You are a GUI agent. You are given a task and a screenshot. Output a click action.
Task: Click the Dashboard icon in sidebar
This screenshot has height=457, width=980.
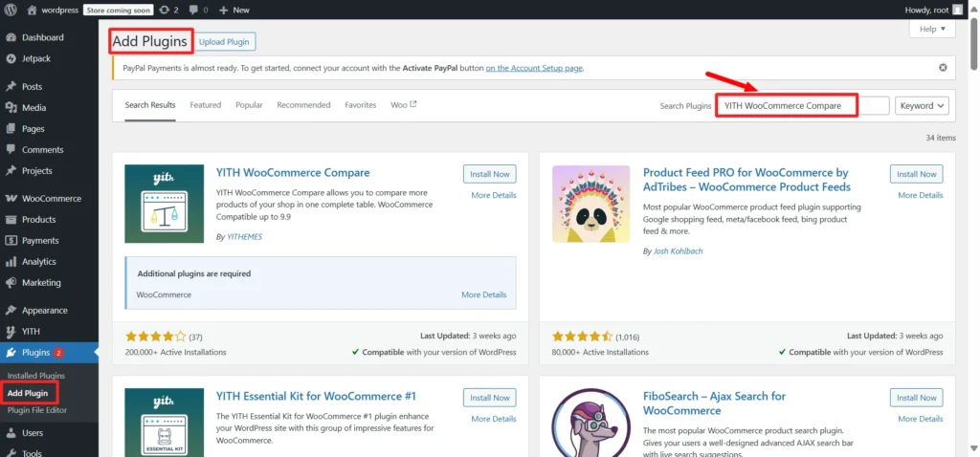coord(11,37)
